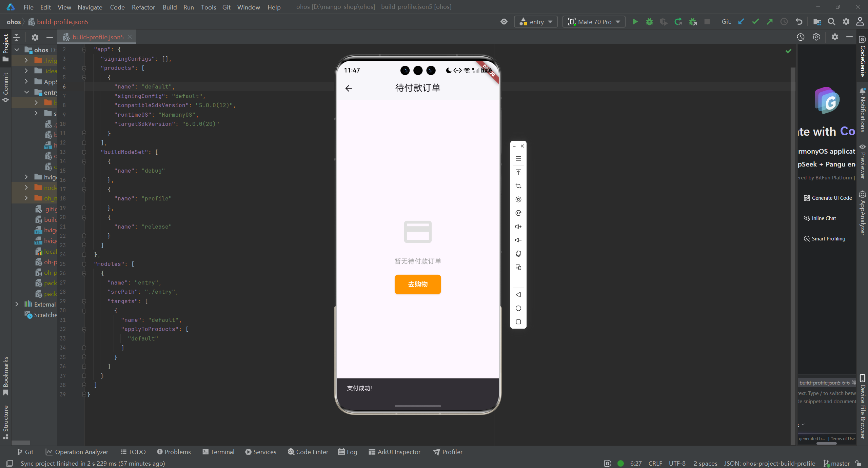
Task: Select build-profile.json5 editor tab
Action: tap(98, 37)
